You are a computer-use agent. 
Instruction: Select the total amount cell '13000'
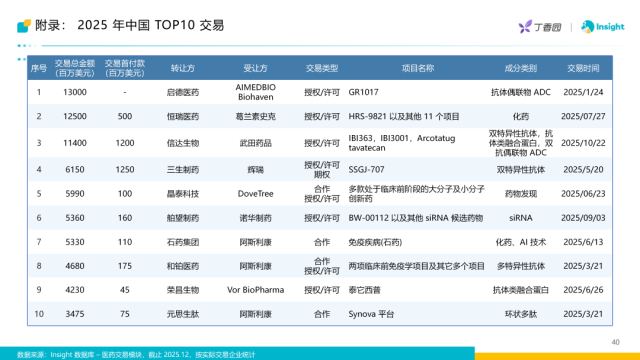pos(75,92)
